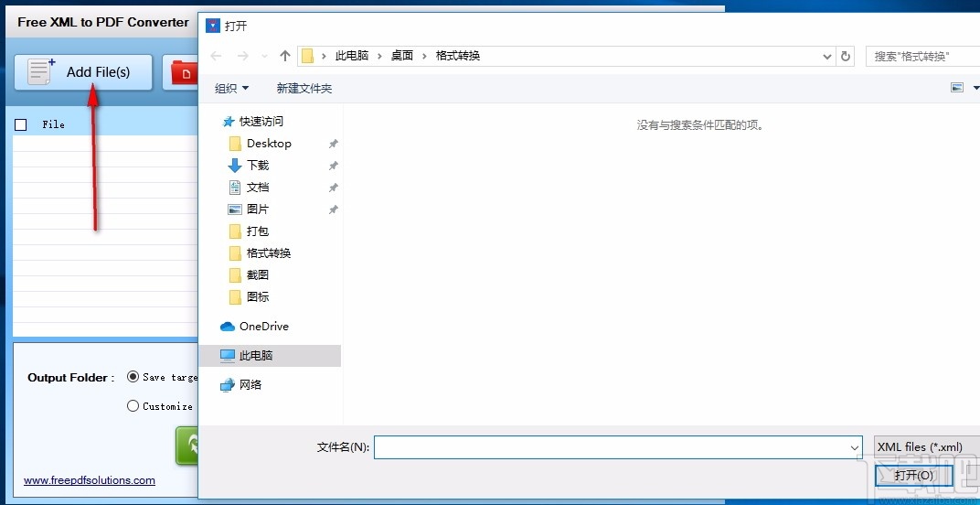Viewport: 980px width, 505px height.
Task: Click the Add File(s) button
Action: pyautogui.click(x=83, y=72)
